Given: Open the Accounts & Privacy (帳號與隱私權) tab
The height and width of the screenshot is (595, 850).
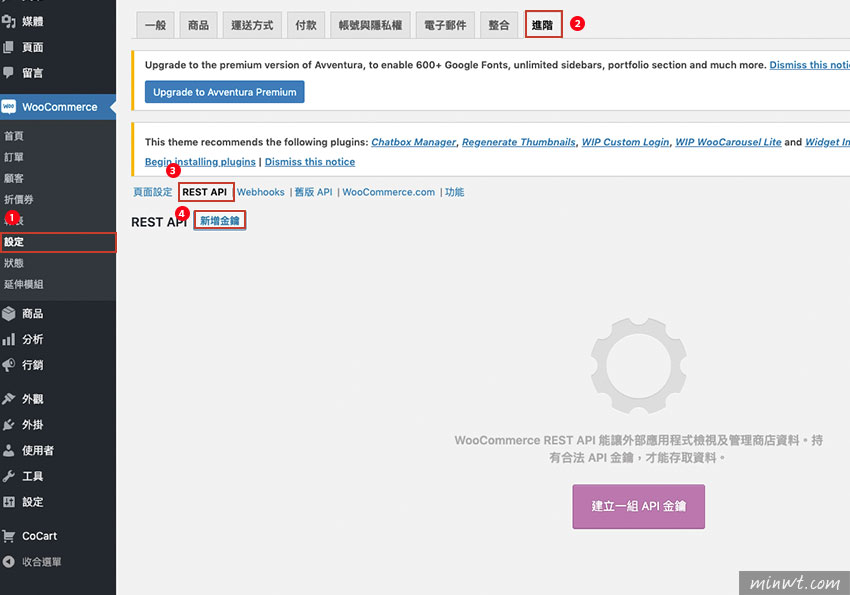Looking at the screenshot, I should click(370, 25).
